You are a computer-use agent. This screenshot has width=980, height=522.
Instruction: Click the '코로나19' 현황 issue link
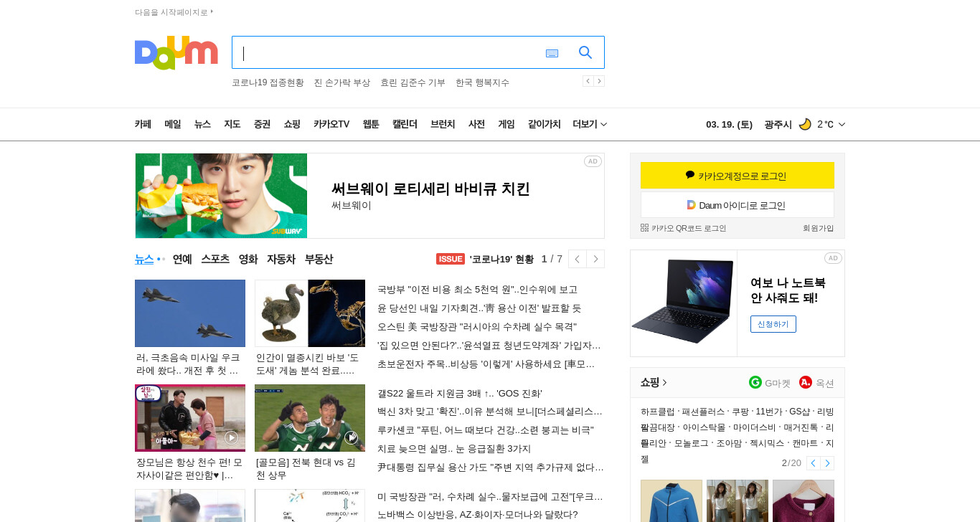pos(501,259)
